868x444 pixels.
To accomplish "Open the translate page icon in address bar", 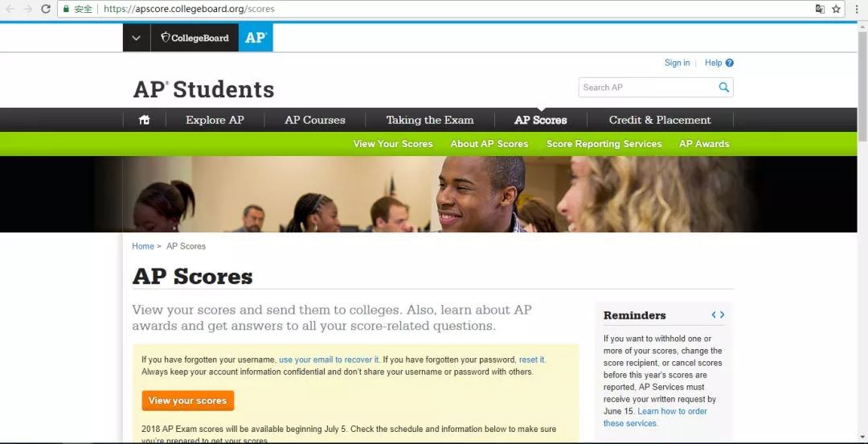I will (x=820, y=9).
